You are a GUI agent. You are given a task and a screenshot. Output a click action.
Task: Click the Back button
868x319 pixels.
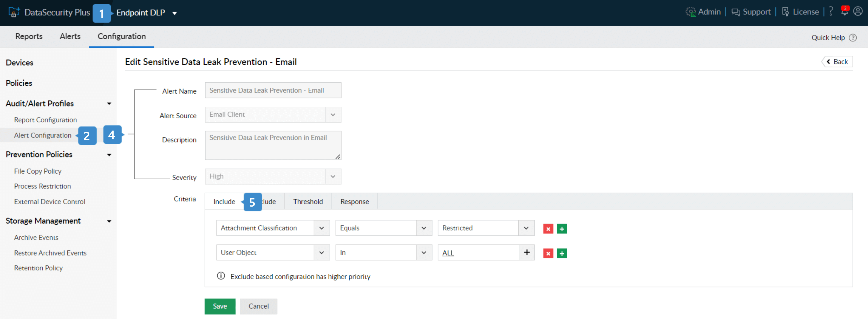coord(837,62)
